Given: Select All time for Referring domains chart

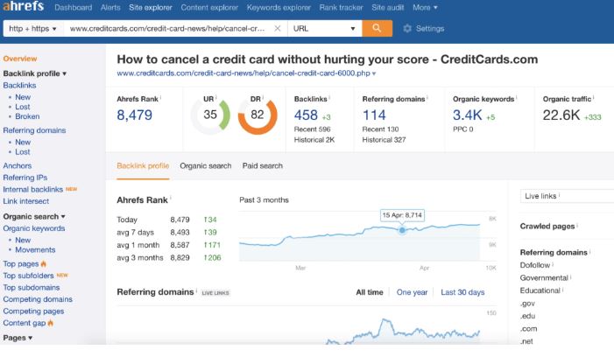Looking at the screenshot, I should [370, 292].
